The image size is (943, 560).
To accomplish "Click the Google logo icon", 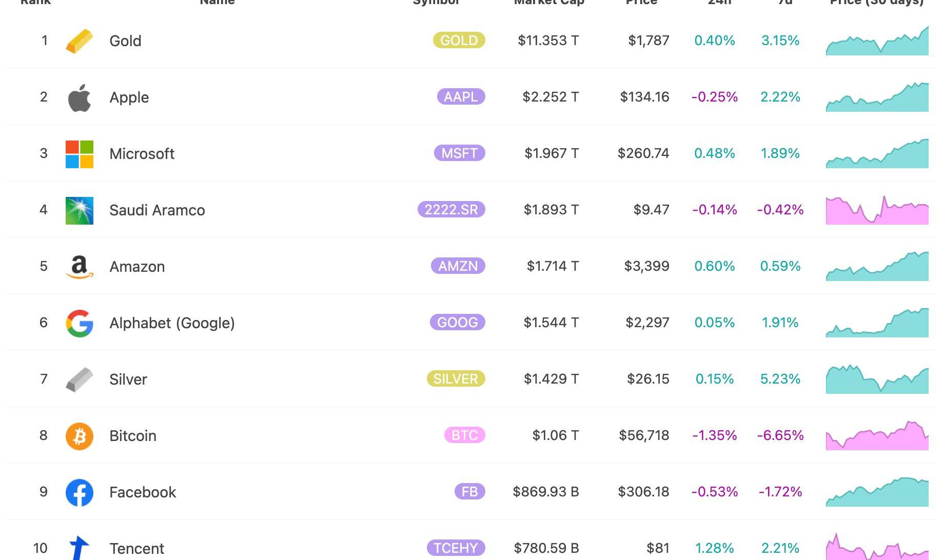I will (80, 323).
